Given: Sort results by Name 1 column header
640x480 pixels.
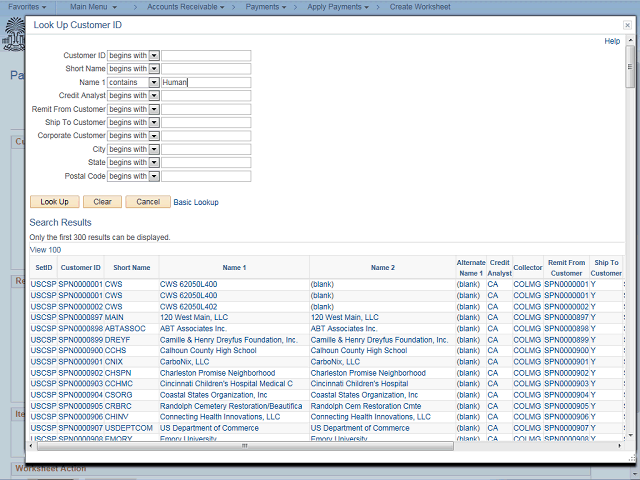Looking at the screenshot, I should pyautogui.click(x=234, y=268).
